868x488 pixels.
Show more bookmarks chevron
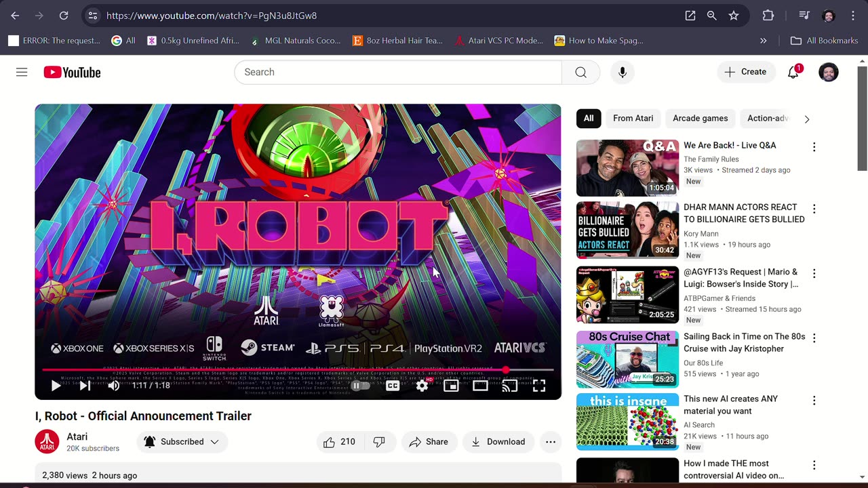[x=763, y=41]
